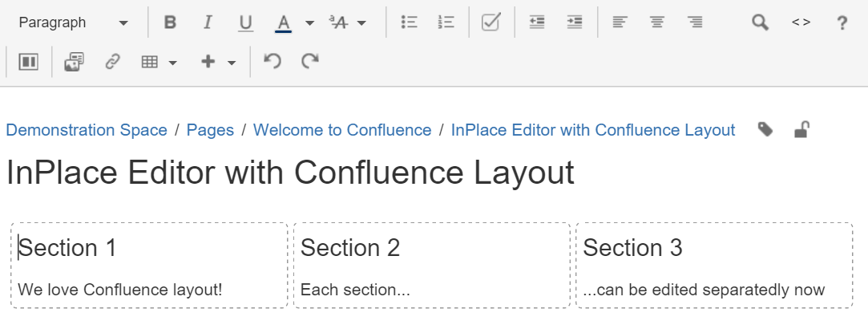The width and height of the screenshot is (868, 325).
Task: Insert a bulleted list
Action: pyautogui.click(x=410, y=22)
